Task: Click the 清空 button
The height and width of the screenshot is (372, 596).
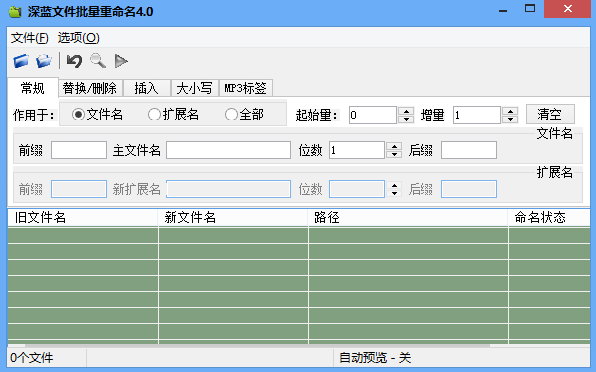Action: point(550,114)
